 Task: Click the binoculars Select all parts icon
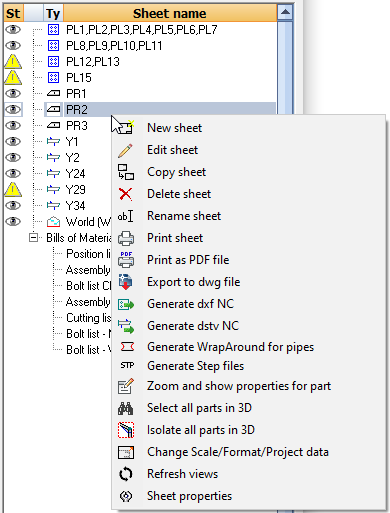126,408
